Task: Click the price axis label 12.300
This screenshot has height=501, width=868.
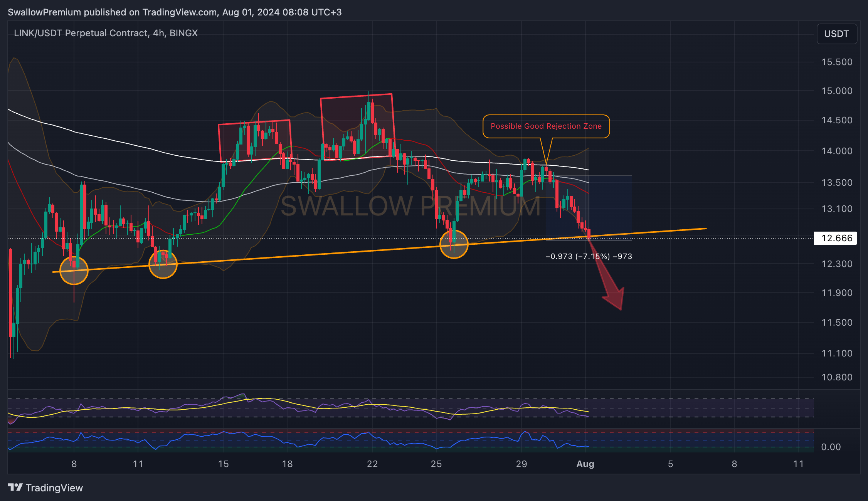Action: [x=837, y=264]
